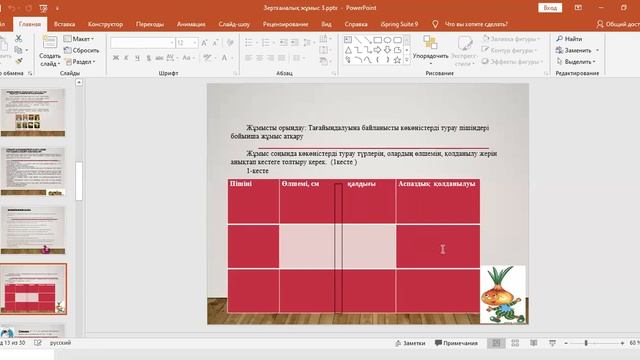Start slideshow from status bar icon
Image resolution: width=640 pixels, height=360 pixels.
tap(552, 343)
